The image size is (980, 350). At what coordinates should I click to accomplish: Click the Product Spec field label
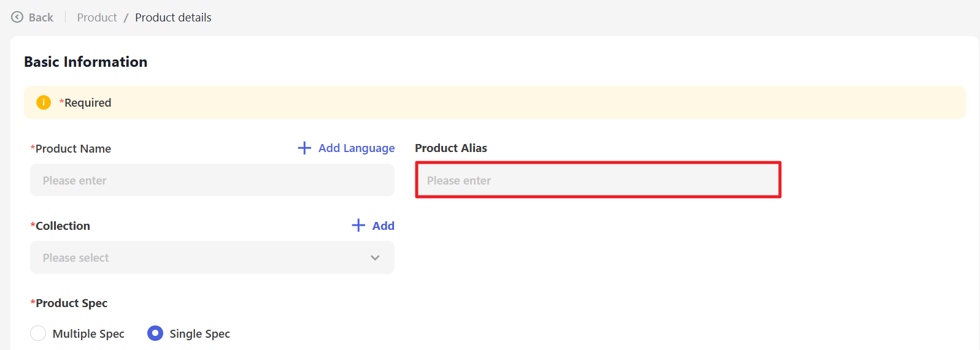click(71, 303)
